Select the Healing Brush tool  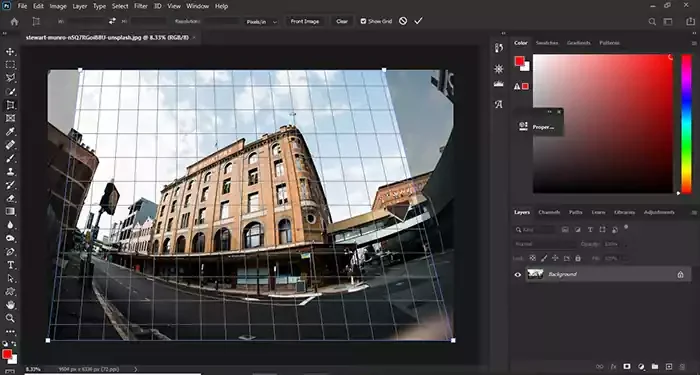[10, 145]
